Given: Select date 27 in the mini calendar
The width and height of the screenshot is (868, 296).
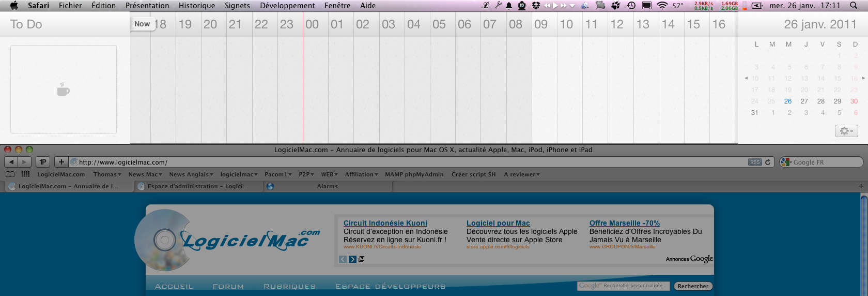Looking at the screenshot, I should pos(804,101).
